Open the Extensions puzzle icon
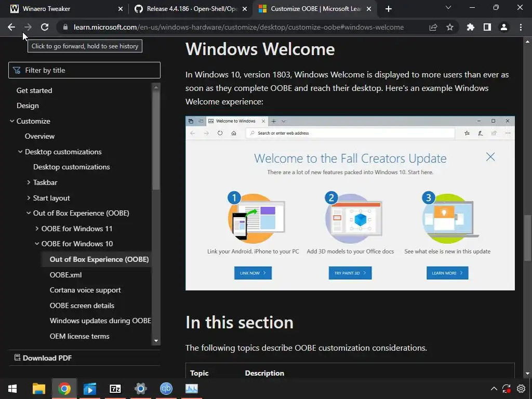The height and width of the screenshot is (399, 532). 471,27
